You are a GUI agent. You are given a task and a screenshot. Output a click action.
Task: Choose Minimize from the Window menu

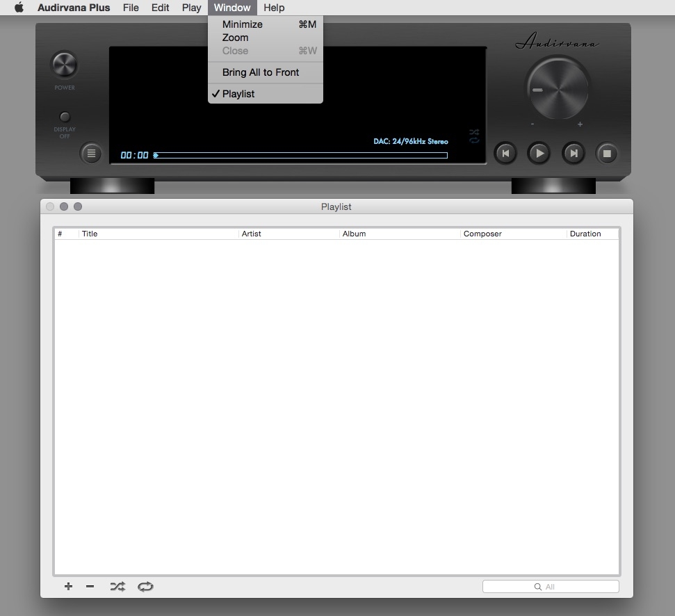click(x=265, y=24)
